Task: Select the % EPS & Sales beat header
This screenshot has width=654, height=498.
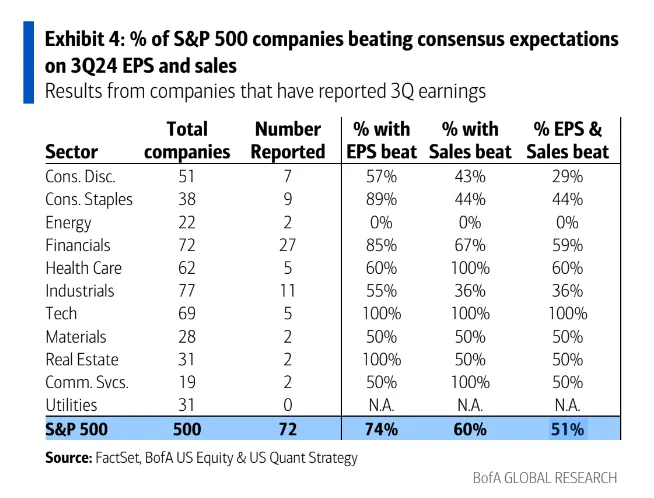Action: click(568, 140)
